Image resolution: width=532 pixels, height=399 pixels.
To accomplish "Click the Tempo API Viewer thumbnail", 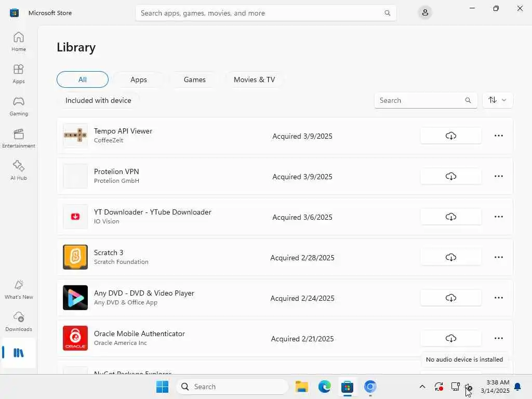I will (x=75, y=136).
